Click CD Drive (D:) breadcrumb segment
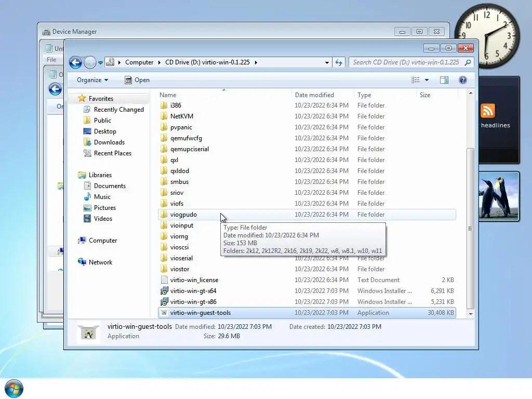 (207, 62)
